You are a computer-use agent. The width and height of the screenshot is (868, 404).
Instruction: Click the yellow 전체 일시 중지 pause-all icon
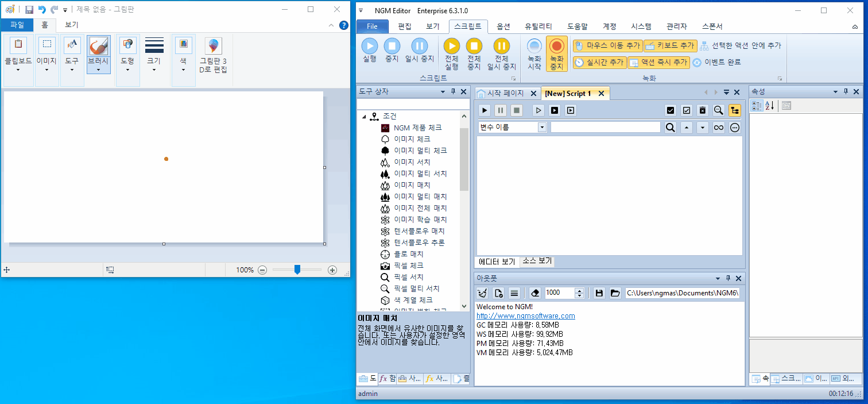pyautogui.click(x=502, y=46)
